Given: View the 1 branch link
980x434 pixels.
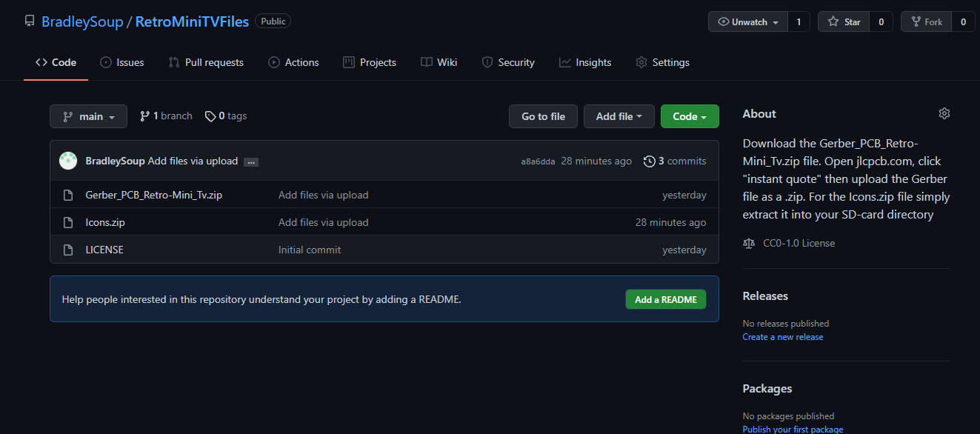Looking at the screenshot, I should (x=166, y=116).
